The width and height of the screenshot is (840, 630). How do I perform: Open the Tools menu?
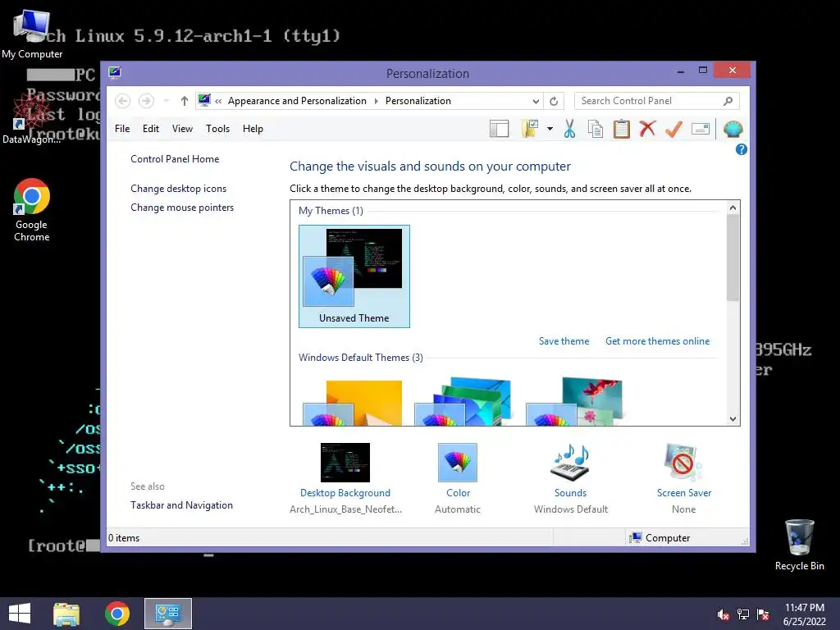217,129
